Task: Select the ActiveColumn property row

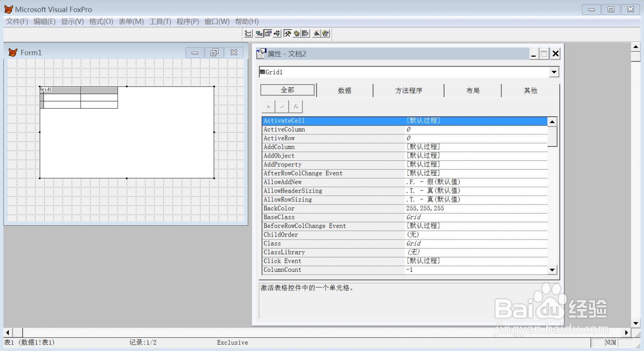Action: (x=405, y=129)
